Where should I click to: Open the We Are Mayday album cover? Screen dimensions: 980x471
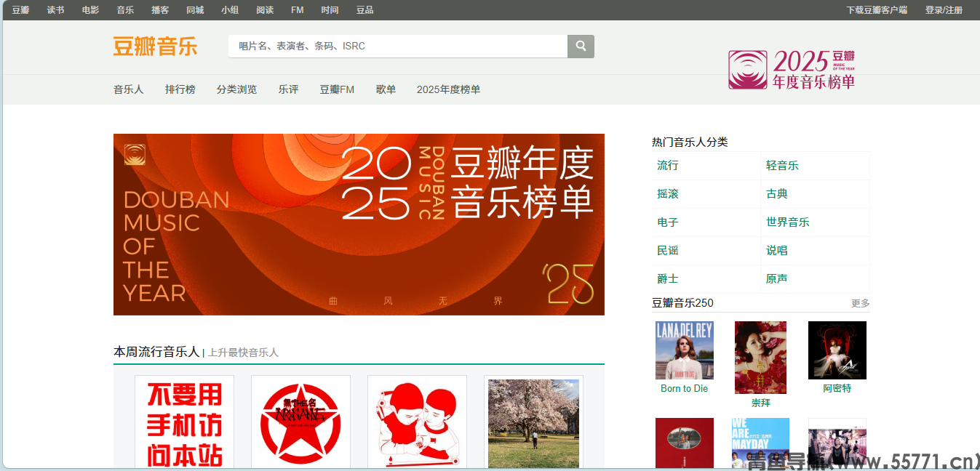click(760, 443)
